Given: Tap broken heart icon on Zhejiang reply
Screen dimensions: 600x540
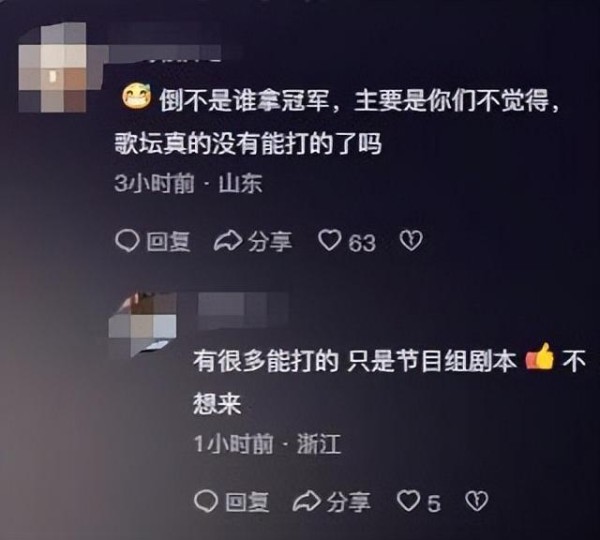Looking at the screenshot, I should coord(476,501).
